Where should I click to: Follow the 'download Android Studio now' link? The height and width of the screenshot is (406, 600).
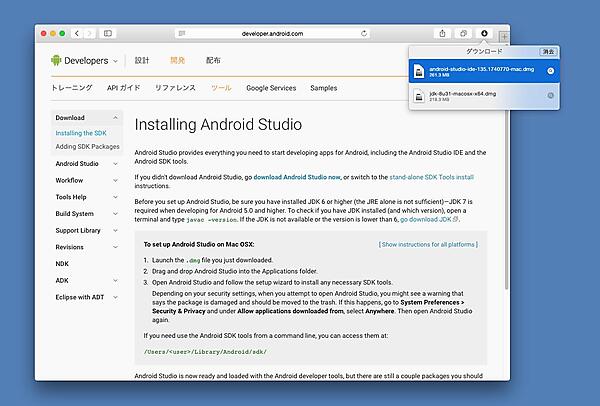pos(297,177)
